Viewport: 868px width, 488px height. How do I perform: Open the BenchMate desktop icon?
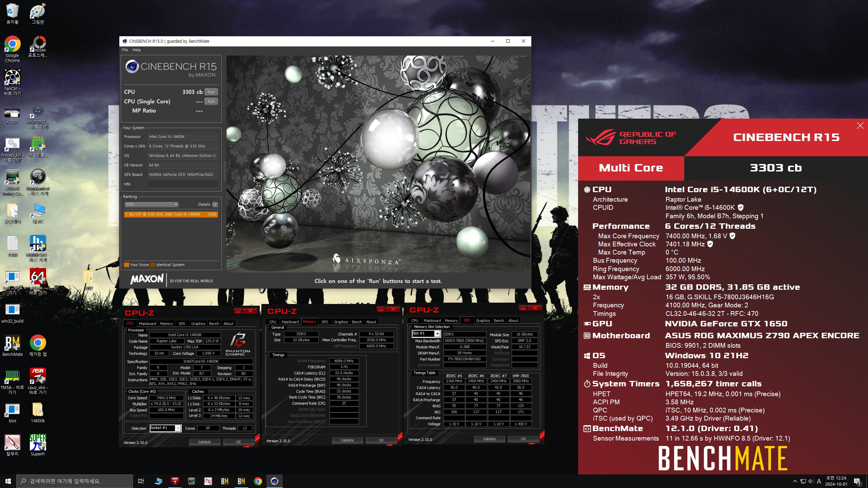coord(12,346)
